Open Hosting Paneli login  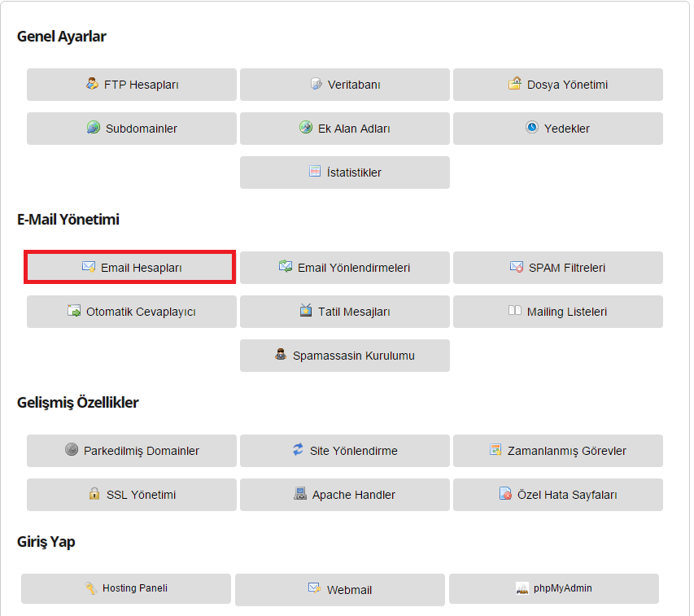pyautogui.click(x=126, y=588)
